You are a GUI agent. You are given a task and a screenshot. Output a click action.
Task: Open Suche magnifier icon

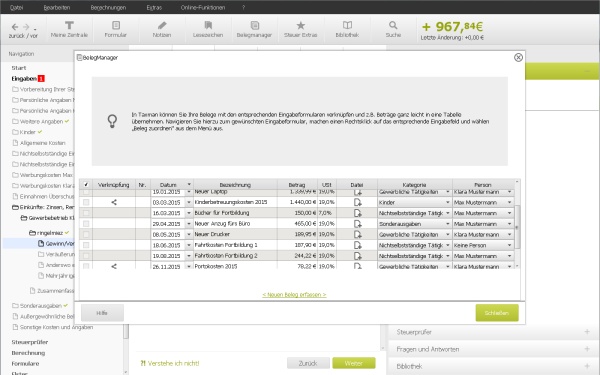coord(393,29)
